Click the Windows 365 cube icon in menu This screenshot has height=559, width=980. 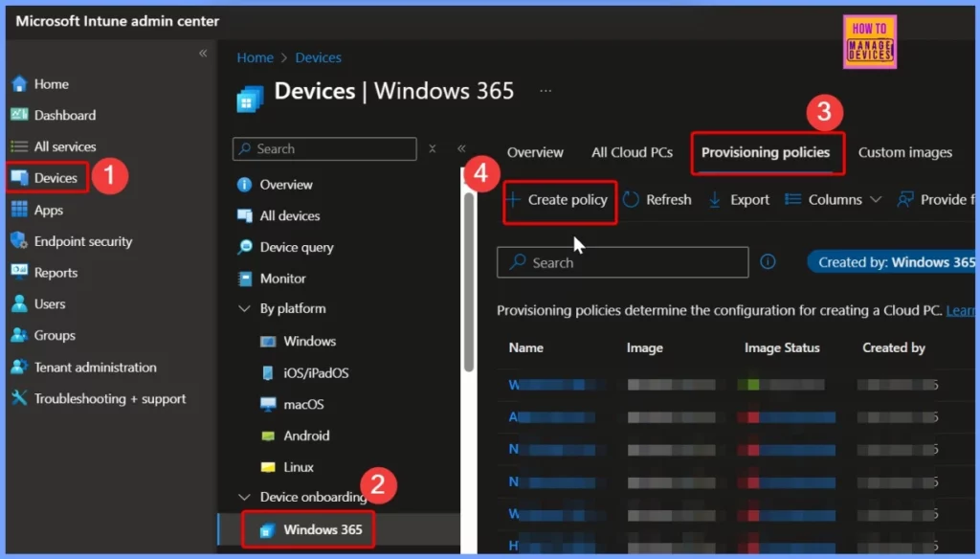coord(267,530)
